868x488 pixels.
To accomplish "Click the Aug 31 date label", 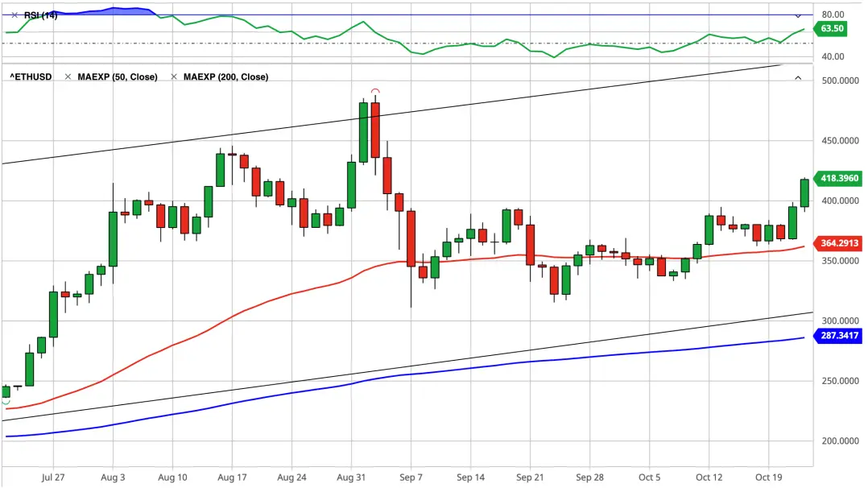I will pyautogui.click(x=352, y=478).
